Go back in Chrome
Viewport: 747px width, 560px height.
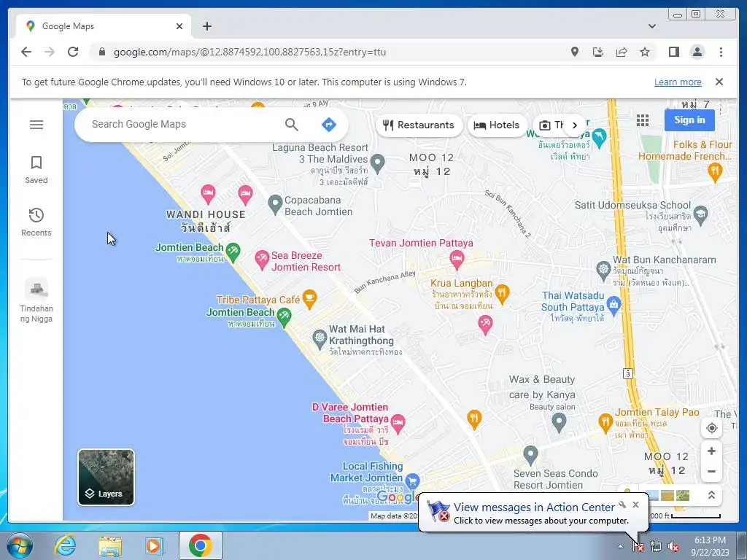[26, 52]
